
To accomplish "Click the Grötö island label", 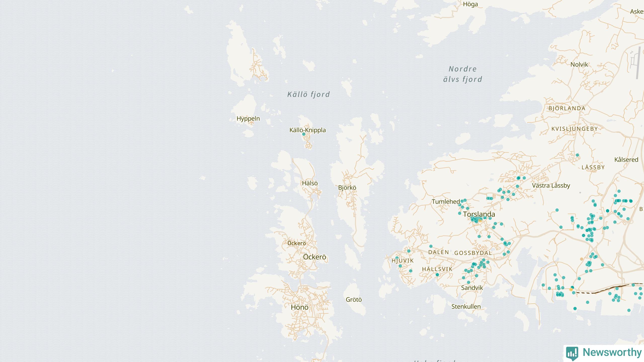I will click(354, 299).
